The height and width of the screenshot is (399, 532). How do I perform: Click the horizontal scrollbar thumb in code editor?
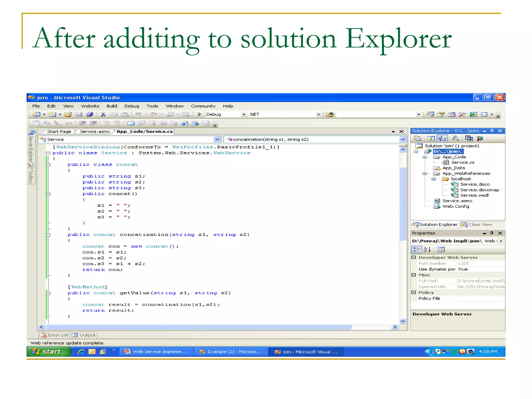tap(198, 327)
